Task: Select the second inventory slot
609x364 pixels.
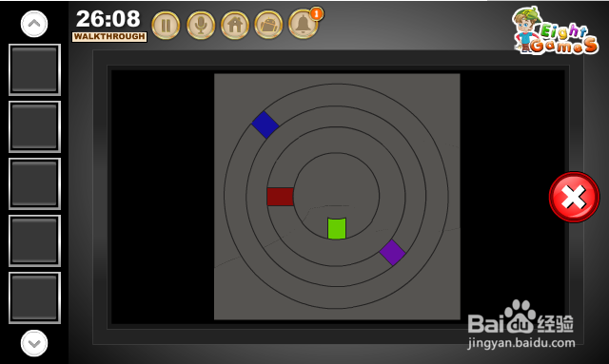Action: (x=34, y=127)
